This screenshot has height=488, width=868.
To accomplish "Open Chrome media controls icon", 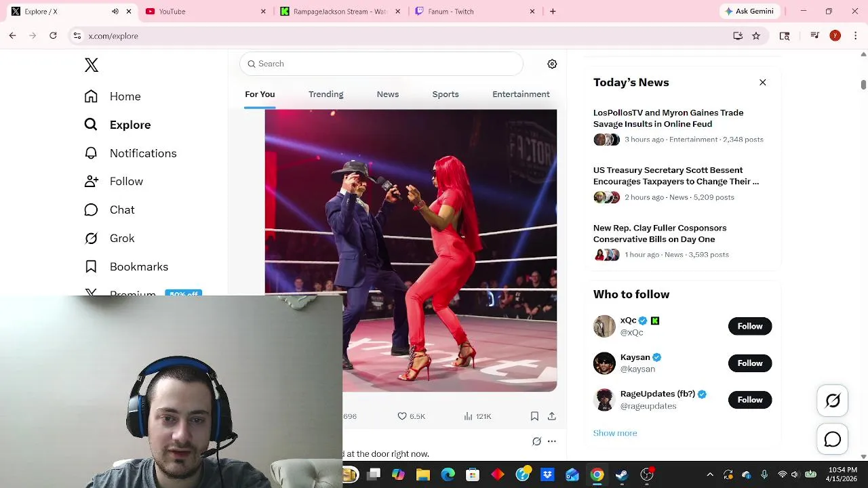I will (815, 36).
